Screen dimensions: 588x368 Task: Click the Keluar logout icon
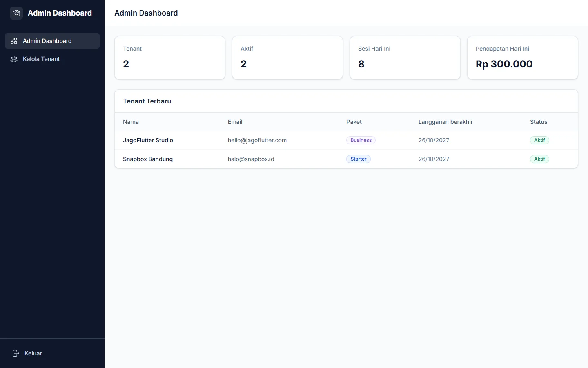coord(16,353)
